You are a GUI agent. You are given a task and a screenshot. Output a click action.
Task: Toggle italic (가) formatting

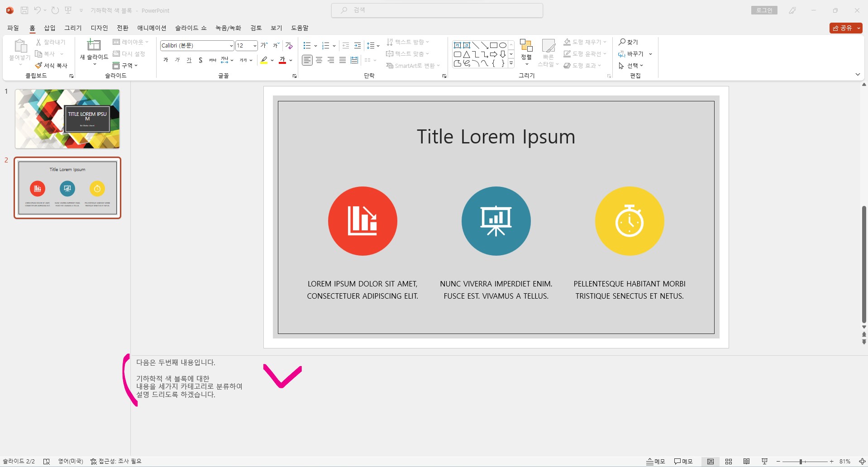177,60
